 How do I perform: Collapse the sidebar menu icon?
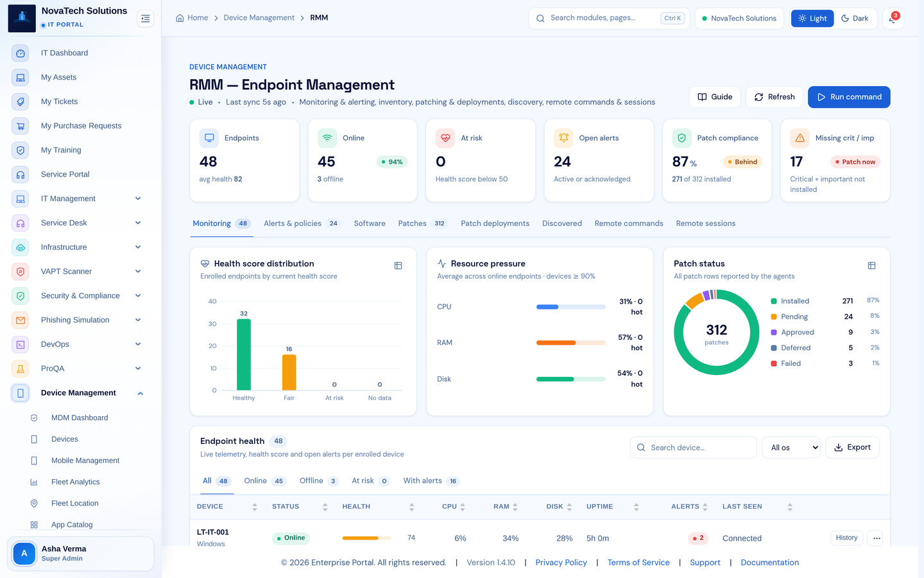point(146,19)
